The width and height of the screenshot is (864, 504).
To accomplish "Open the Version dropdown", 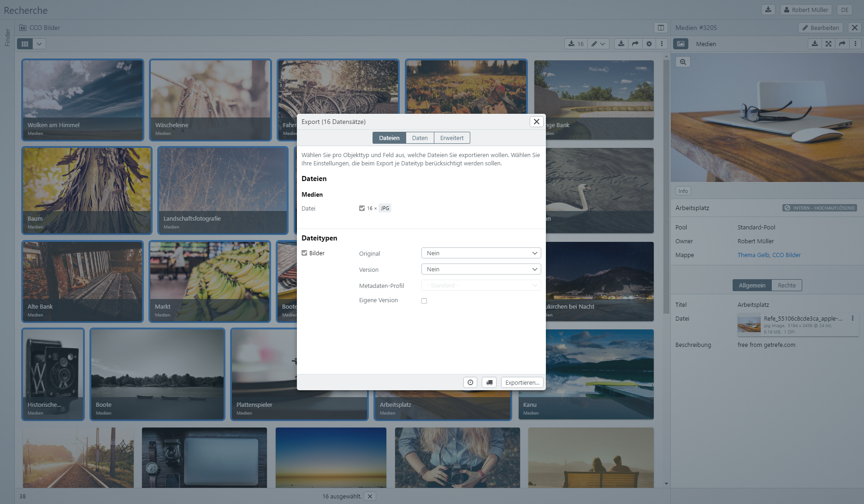I will point(481,269).
